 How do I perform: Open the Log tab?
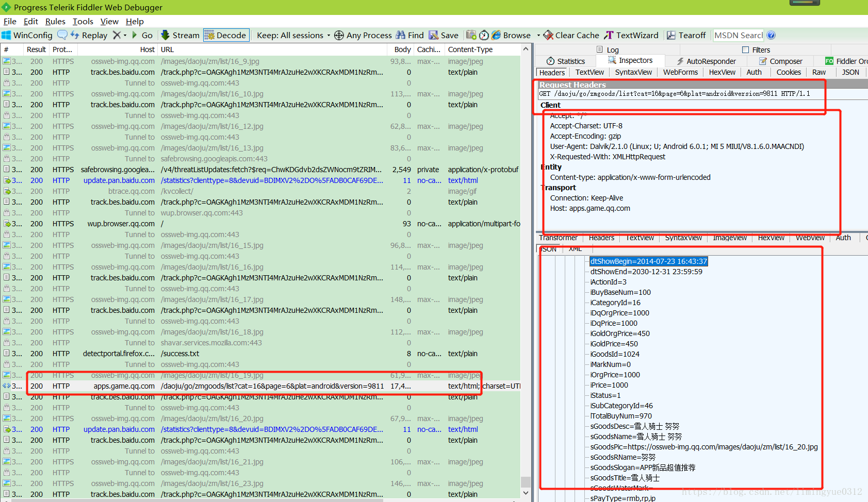(x=608, y=49)
